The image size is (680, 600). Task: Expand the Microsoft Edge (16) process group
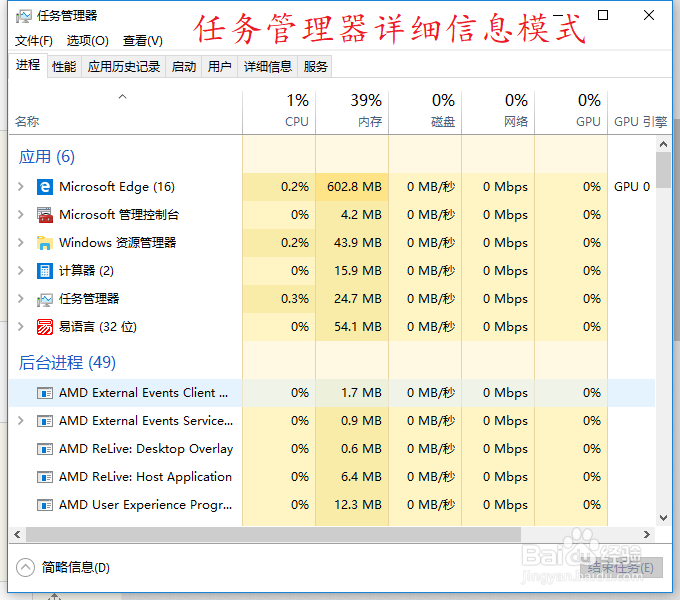(20, 187)
